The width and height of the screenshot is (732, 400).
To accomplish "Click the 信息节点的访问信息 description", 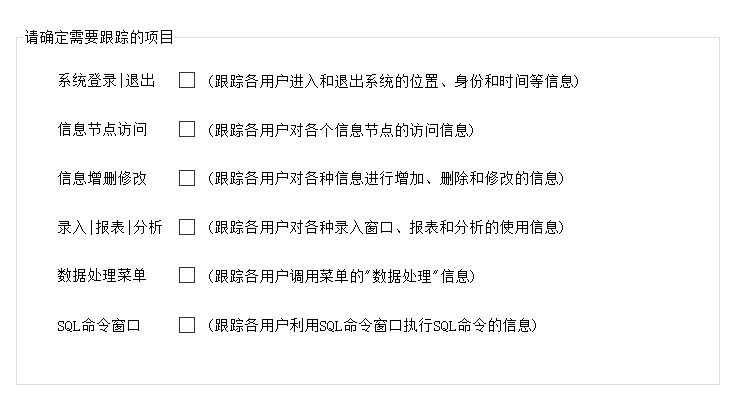I will (340, 129).
